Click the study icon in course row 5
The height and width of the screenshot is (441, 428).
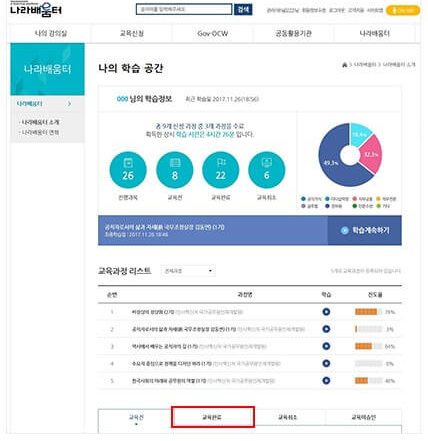(326, 381)
